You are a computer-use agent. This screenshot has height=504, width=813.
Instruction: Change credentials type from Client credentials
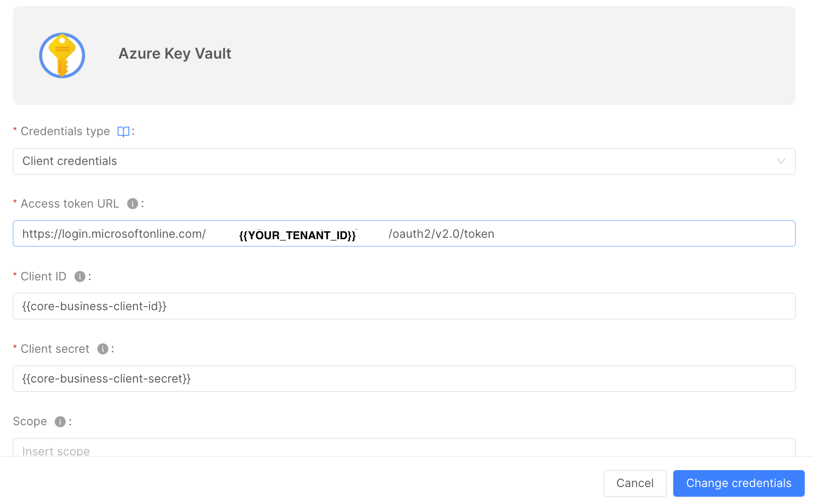click(403, 161)
